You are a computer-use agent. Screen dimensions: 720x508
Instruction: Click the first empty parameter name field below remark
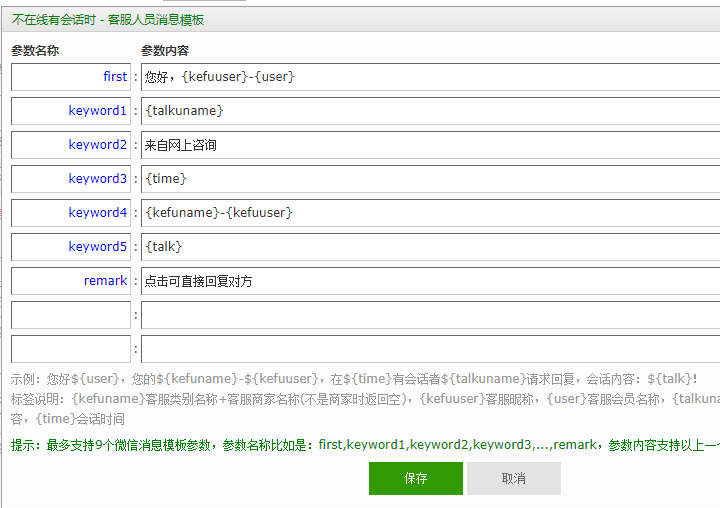71,315
